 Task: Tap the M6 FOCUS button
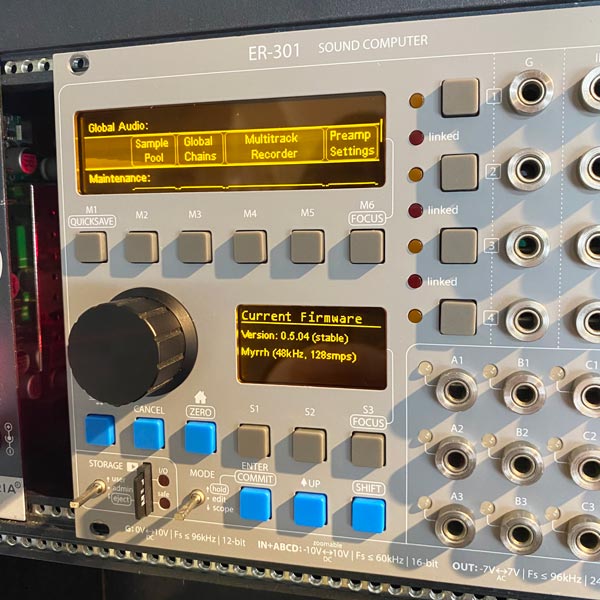point(367,246)
